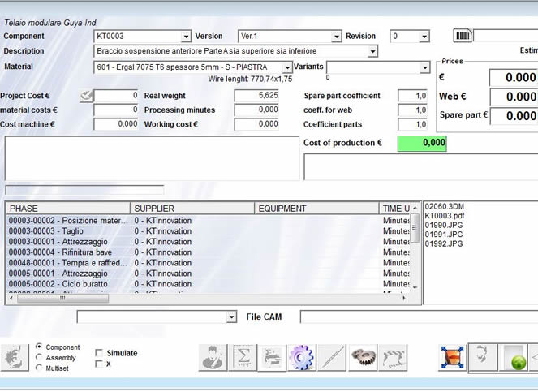Click the brown gears icon button

363,358
